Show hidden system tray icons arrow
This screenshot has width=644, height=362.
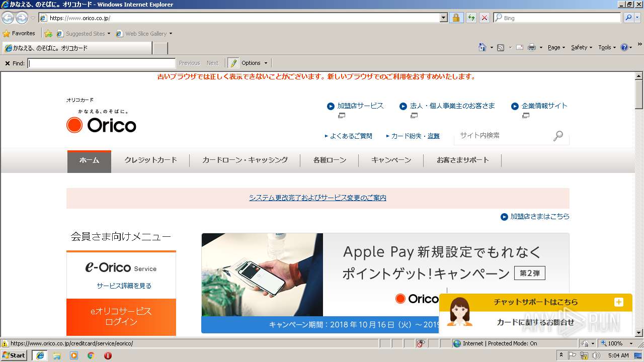561,355
